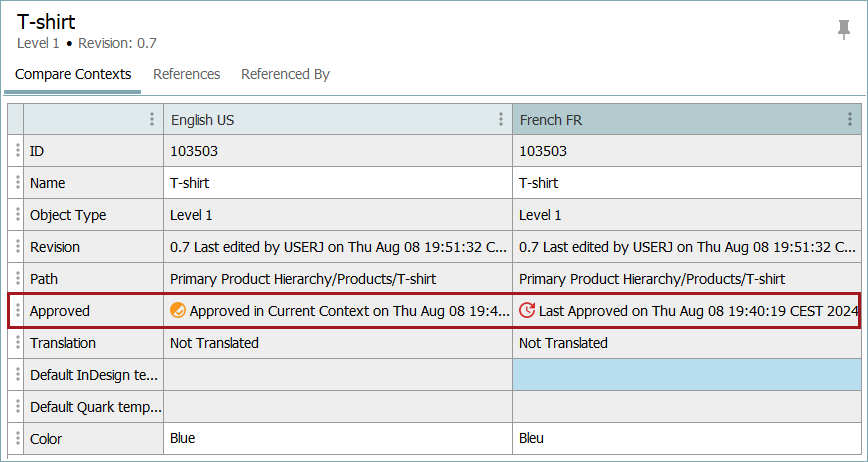Select the highlighted blue Default InDesign French cell

point(686,375)
